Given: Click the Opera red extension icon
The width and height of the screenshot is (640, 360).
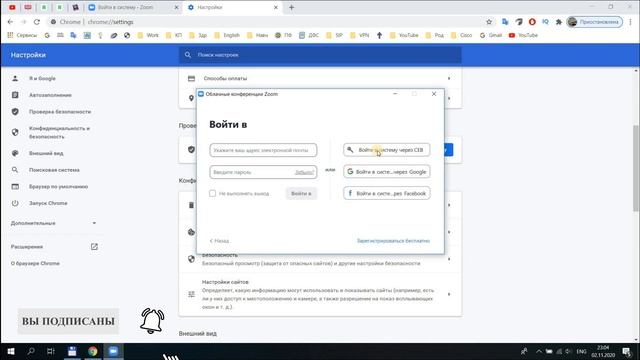Looking at the screenshot, I should (532, 22).
